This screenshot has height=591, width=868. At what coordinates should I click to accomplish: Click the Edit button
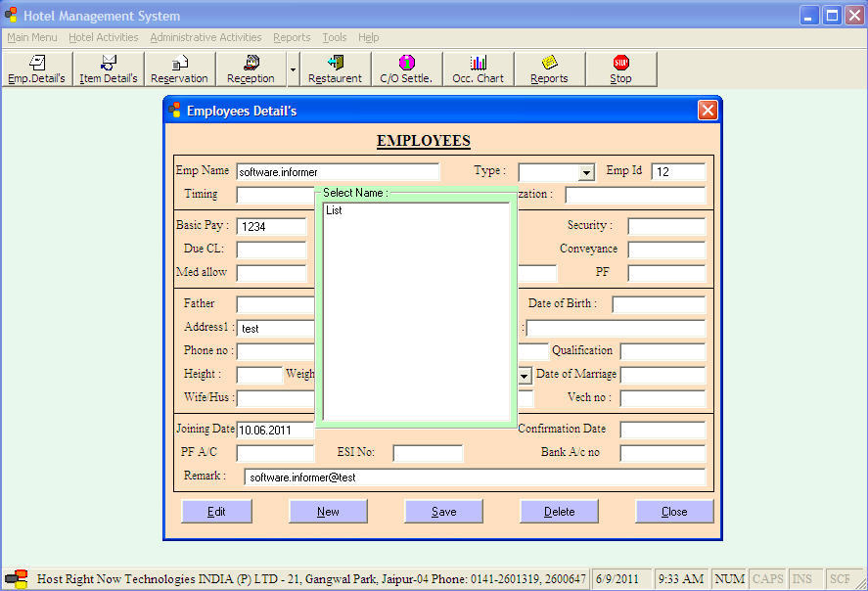click(x=216, y=512)
